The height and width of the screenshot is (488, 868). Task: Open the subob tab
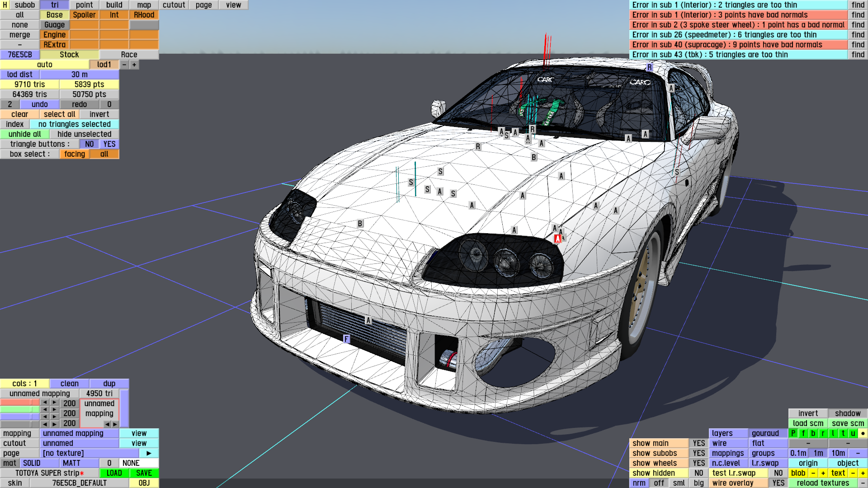click(24, 5)
